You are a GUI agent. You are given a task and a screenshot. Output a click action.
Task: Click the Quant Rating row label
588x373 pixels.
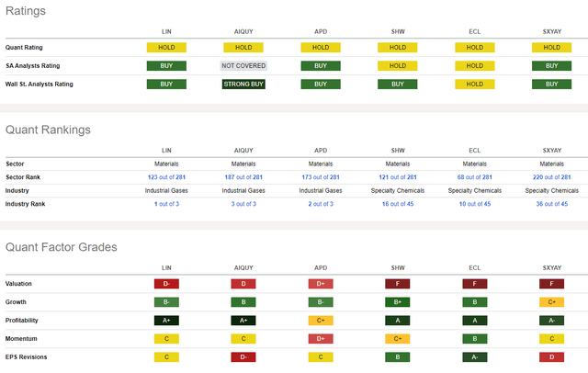[24, 48]
